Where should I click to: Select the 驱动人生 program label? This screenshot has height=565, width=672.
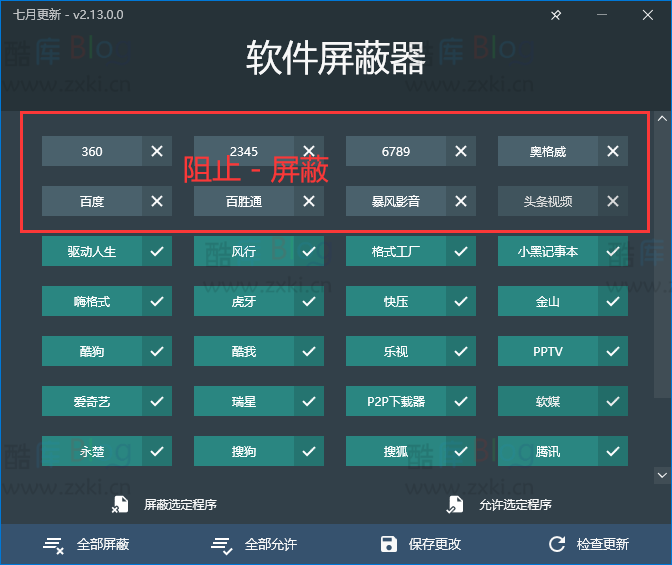(x=92, y=251)
